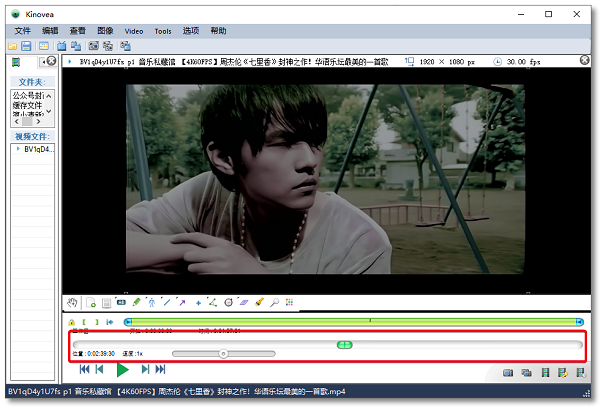Open the 文件 menu

coord(23,31)
